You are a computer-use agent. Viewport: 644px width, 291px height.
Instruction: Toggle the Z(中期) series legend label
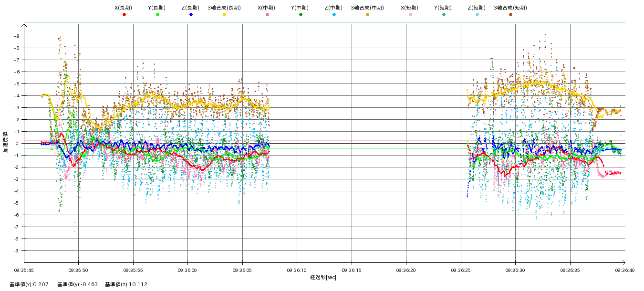[333, 8]
